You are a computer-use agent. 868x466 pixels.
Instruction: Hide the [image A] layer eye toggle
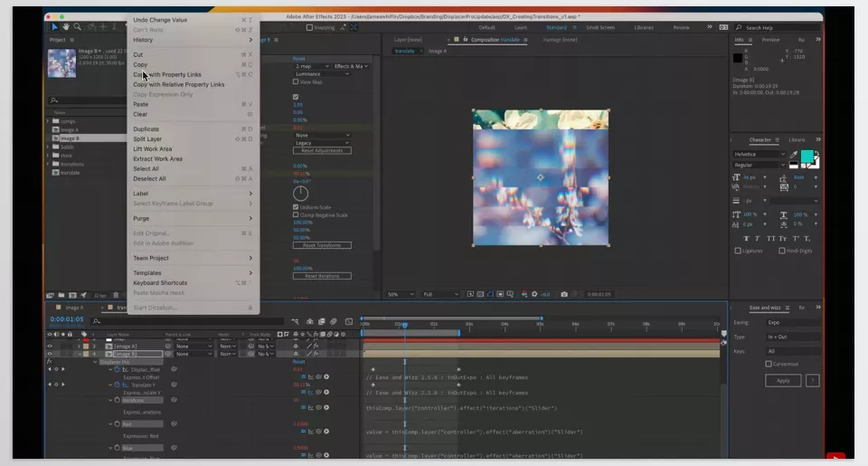coord(50,347)
